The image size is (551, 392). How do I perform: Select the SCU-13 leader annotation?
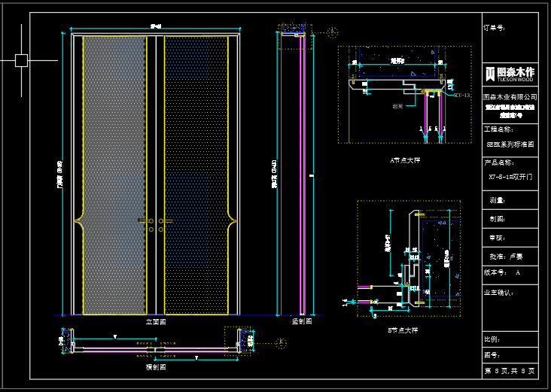click(x=461, y=96)
